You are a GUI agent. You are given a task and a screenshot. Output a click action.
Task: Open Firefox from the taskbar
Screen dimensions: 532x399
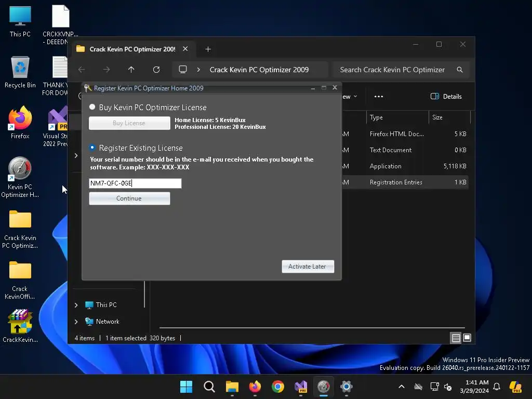click(255, 387)
